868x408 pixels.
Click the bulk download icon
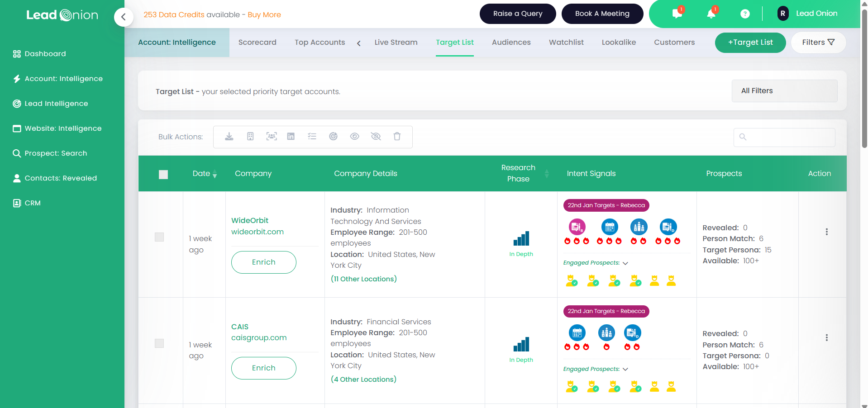tap(229, 137)
